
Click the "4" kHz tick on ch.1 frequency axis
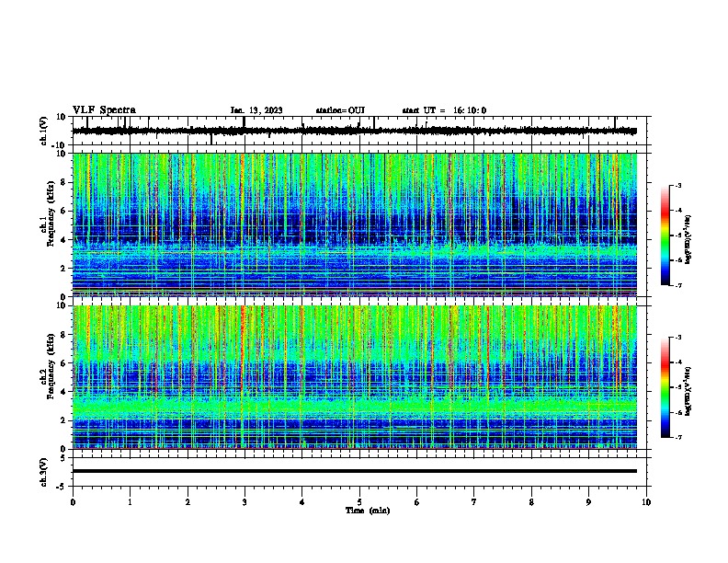click(x=64, y=240)
